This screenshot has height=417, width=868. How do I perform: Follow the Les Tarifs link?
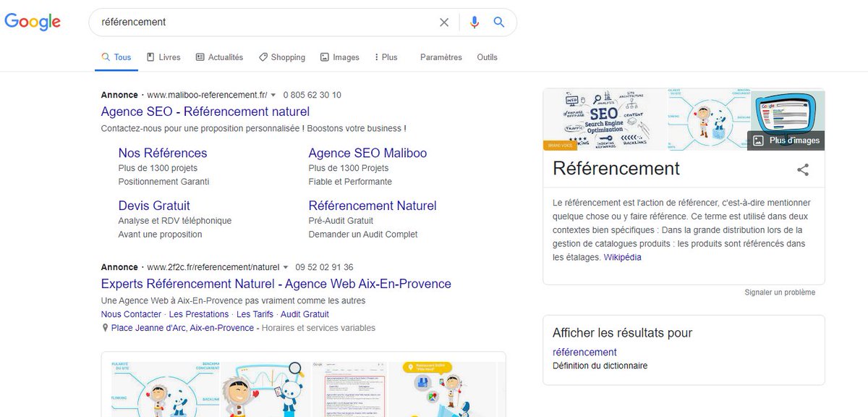(255, 314)
